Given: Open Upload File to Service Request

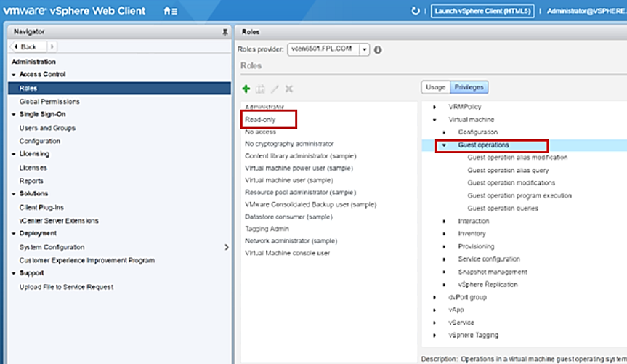Looking at the screenshot, I should pos(66,287).
